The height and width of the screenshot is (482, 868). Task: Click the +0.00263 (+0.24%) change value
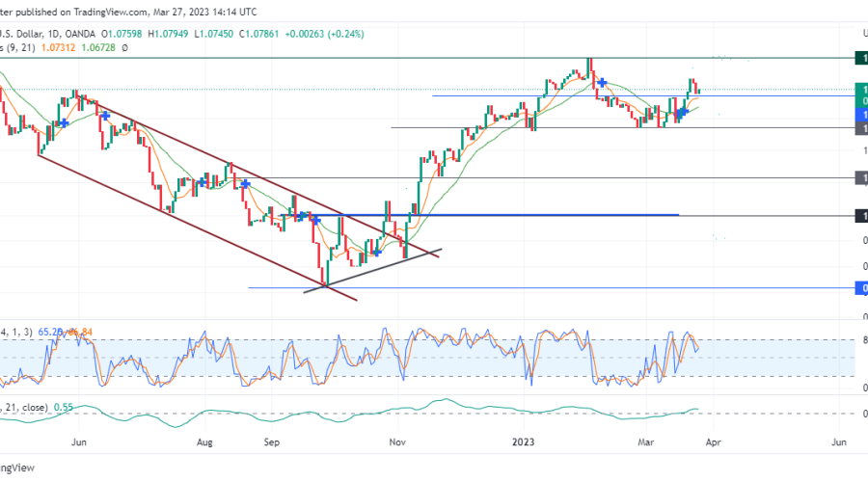click(324, 34)
